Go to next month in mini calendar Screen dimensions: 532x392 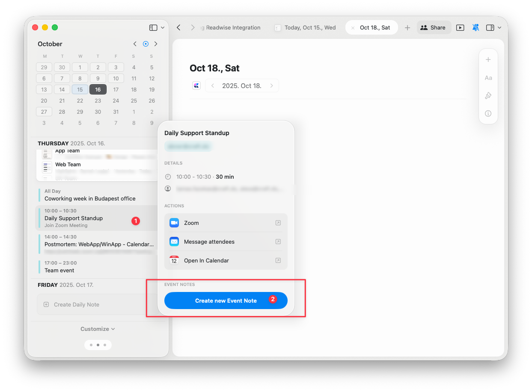(156, 44)
